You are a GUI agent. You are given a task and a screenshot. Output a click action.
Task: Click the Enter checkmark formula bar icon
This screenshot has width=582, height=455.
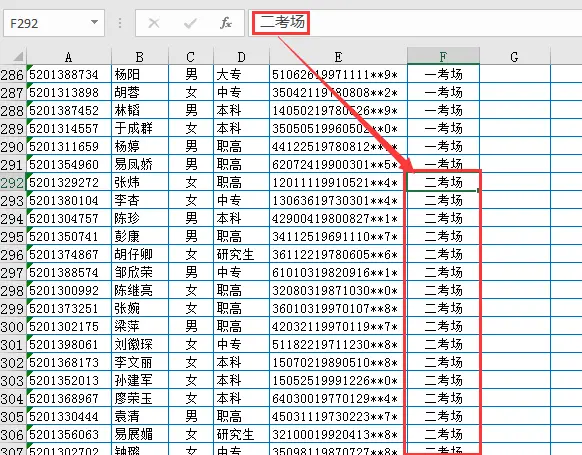[x=190, y=23]
